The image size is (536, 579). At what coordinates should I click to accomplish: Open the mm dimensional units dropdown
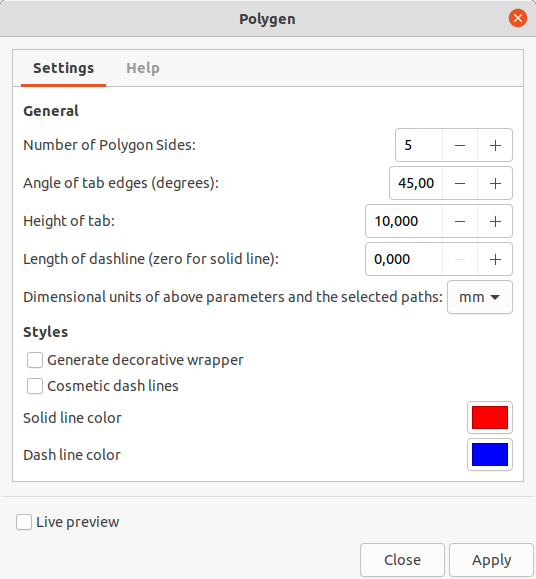pyautogui.click(x=480, y=297)
